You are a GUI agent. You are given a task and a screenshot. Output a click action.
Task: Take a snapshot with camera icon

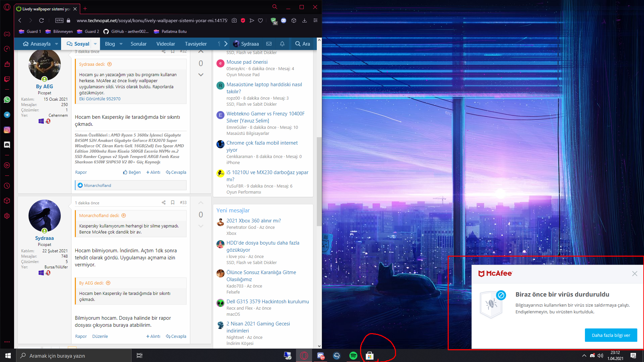click(x=234, y=20)
